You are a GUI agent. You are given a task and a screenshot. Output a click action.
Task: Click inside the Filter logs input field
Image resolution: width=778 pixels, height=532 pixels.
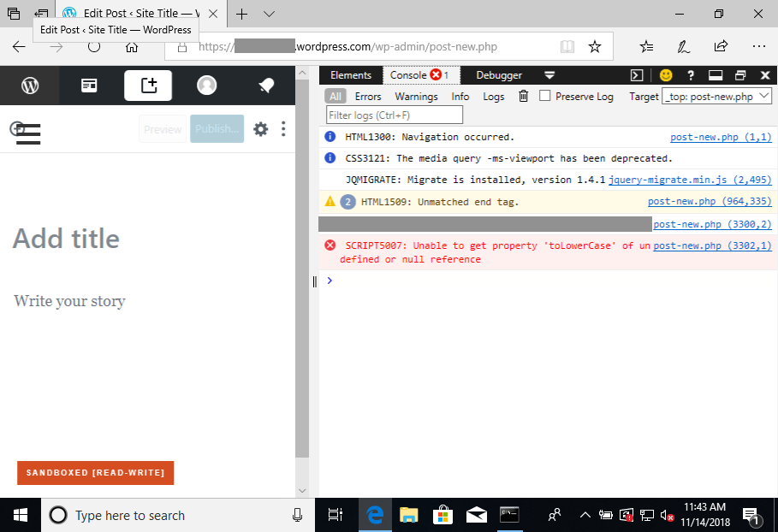pos(393,114)
